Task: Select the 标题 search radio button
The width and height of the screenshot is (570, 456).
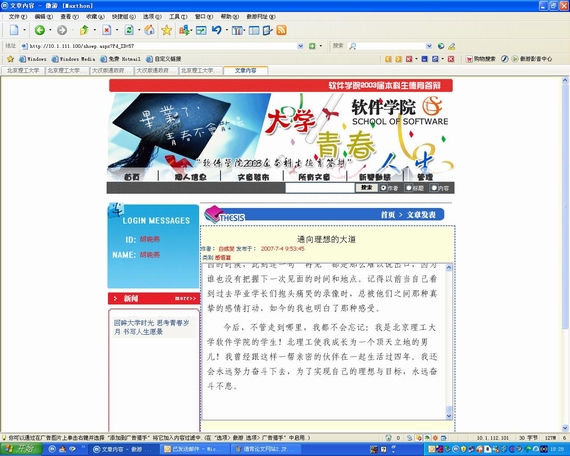Action: [409, 188]
